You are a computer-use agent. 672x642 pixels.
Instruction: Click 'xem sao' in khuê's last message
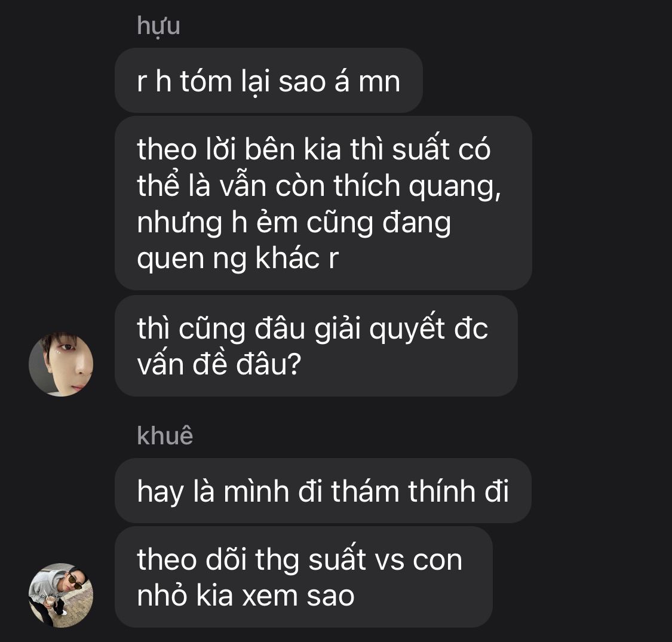tap(298, 596)
